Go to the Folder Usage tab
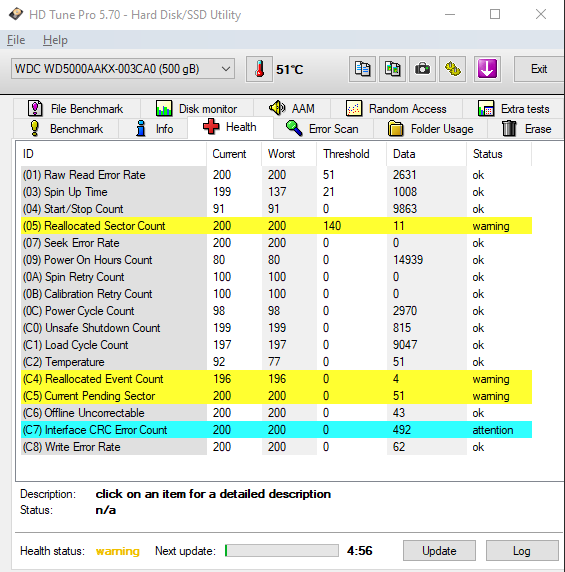This screenshot has height=572, width=565. point(431,129)
